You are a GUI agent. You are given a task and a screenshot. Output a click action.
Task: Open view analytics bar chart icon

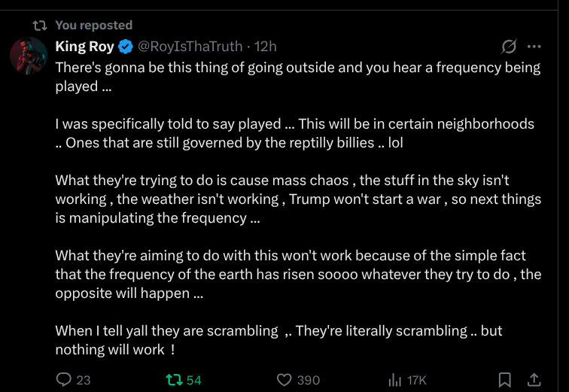pyautogui.click(x=394, y=380)
